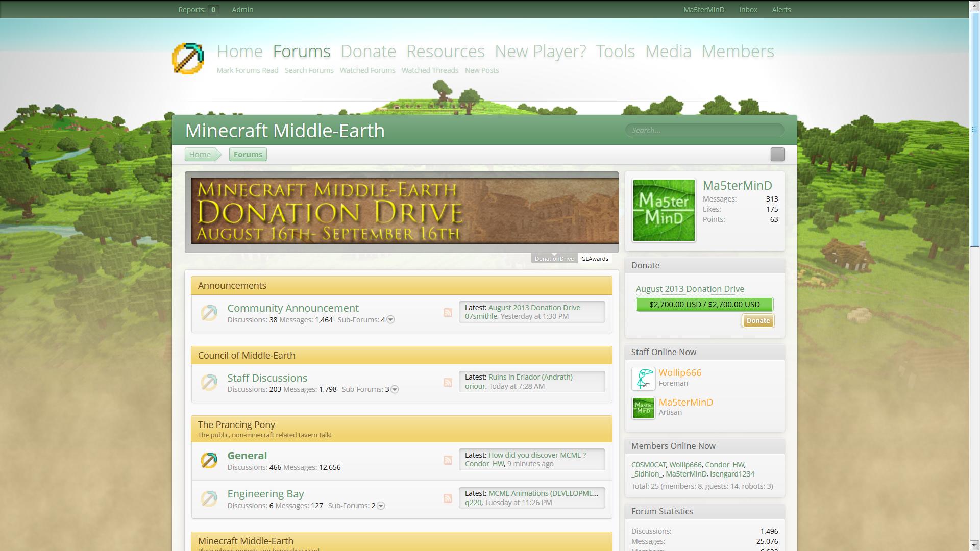Screen dimensions: 980x551
Task: Open the New Player? navigation tab
Action: (x=540, y=51)
